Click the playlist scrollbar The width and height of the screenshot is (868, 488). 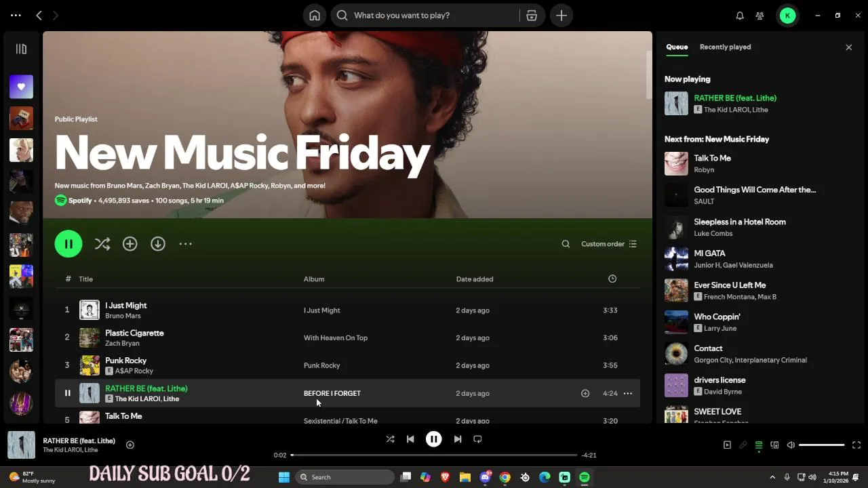(649, 75)
